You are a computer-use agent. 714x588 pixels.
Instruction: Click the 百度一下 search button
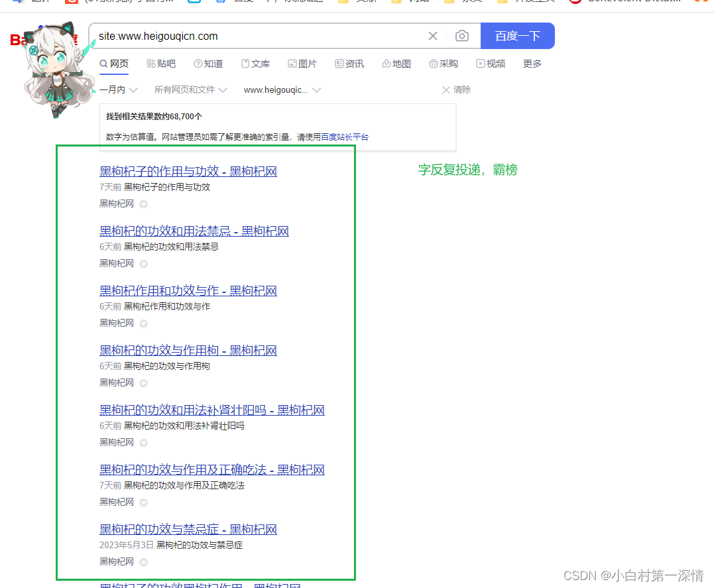pyautogui.click(x=517, y=36)
